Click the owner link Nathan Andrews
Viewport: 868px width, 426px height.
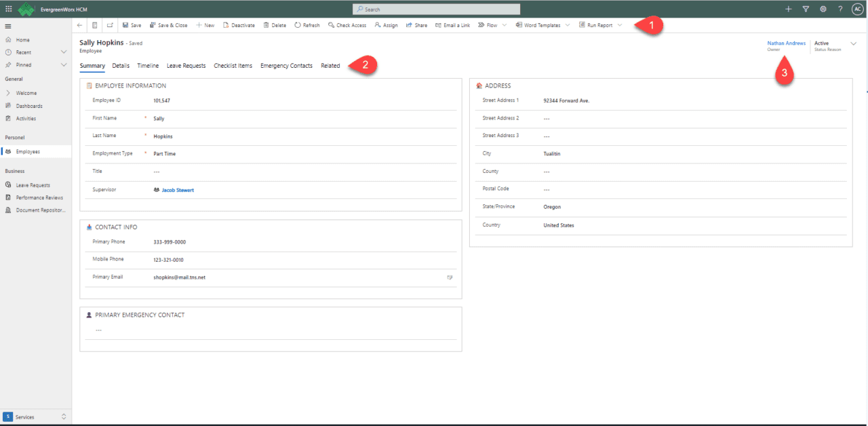tap(786, 42)
